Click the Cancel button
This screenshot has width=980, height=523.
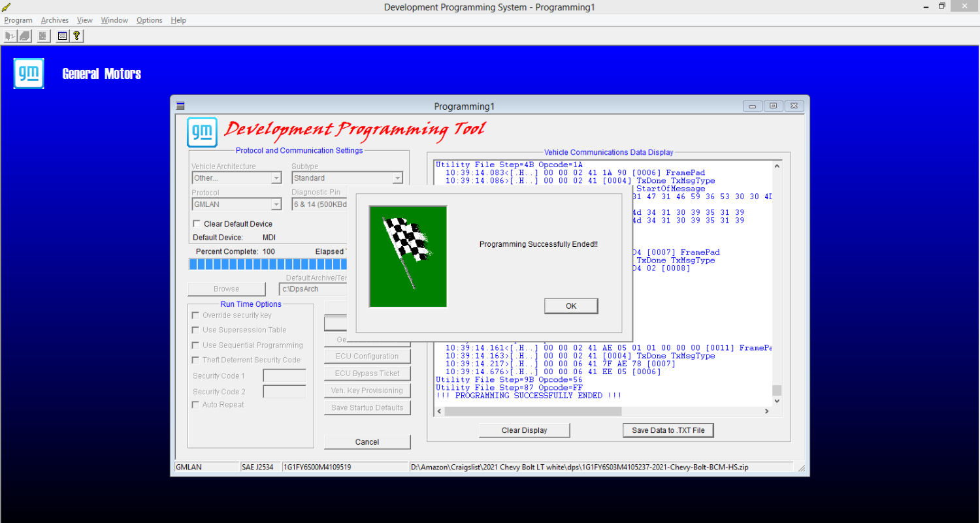(367, 442)
